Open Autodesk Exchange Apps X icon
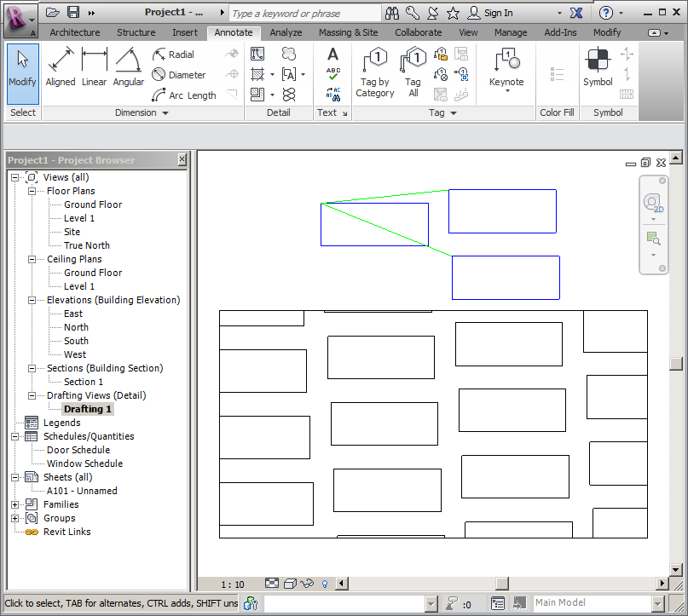The image size is (688, 616). pos(576,13)
